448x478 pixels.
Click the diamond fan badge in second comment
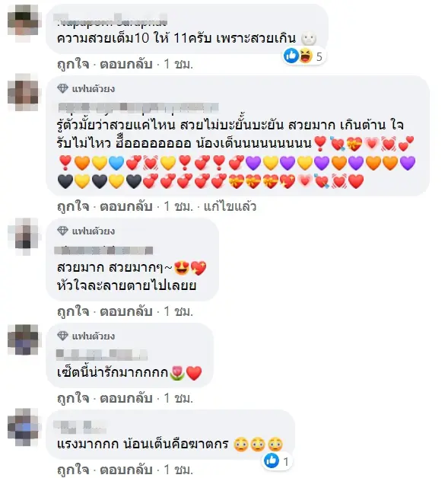tap(62, 89)
